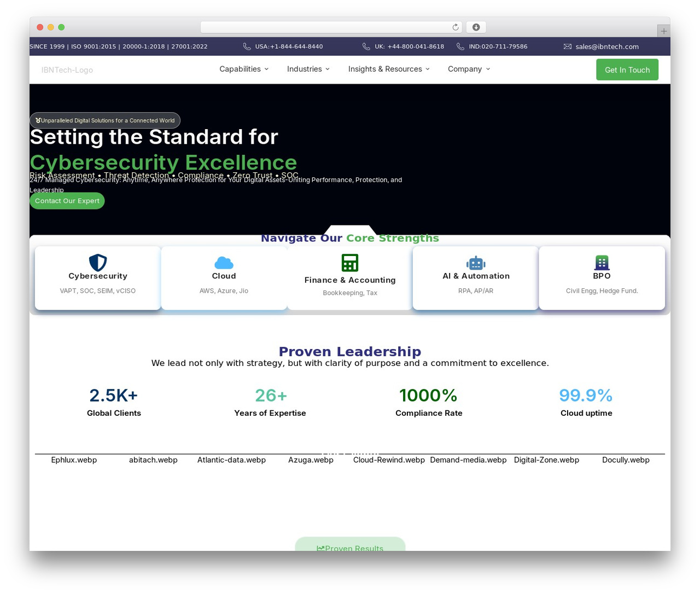Click the AI & Automation card title
Screen dimensions: 700x593
point(476,276)
